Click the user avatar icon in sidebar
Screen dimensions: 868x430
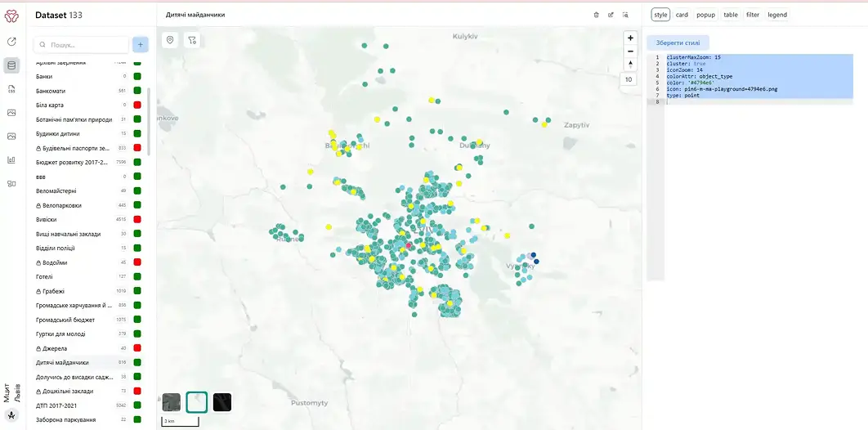click(x=11, y=414)
